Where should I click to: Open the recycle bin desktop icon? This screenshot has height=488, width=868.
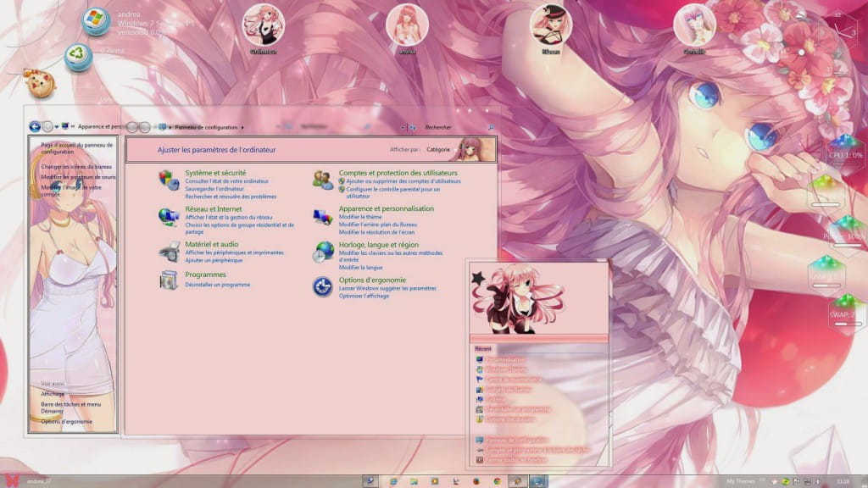78,57
